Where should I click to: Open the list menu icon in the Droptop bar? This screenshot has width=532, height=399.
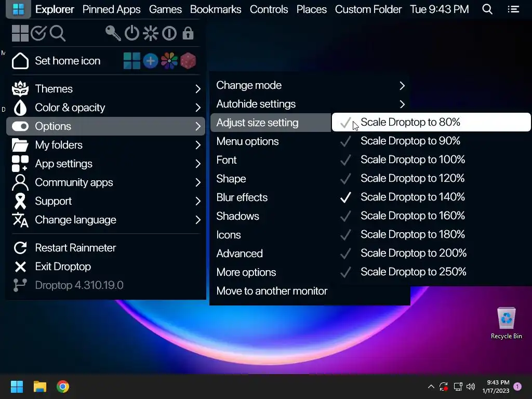coord(513,9)
